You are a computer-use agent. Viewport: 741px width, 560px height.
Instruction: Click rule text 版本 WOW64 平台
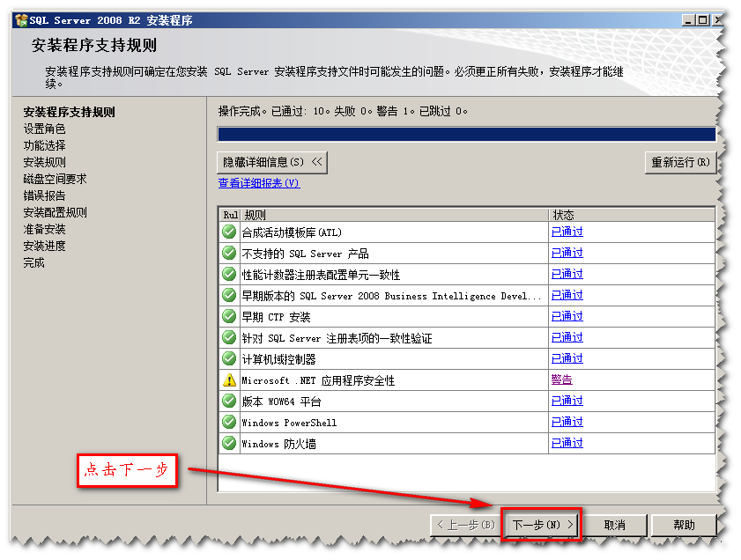(x=282, y=402)
